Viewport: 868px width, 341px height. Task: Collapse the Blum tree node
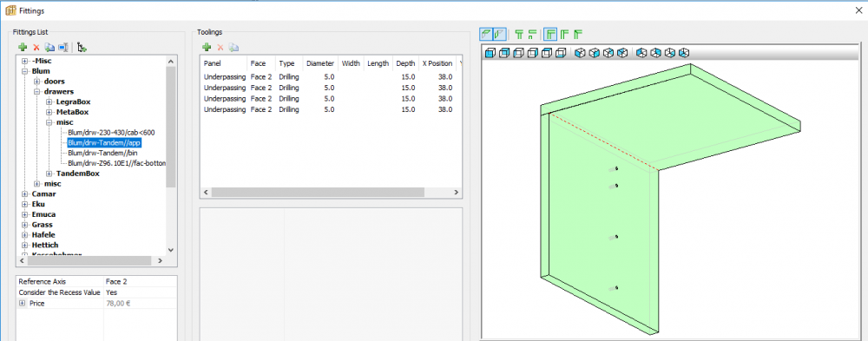pos(25,71)
